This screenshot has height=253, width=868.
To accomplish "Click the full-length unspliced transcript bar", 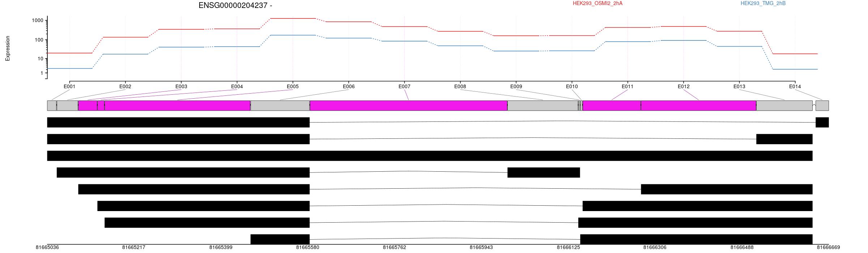I will tap(430, 156).
